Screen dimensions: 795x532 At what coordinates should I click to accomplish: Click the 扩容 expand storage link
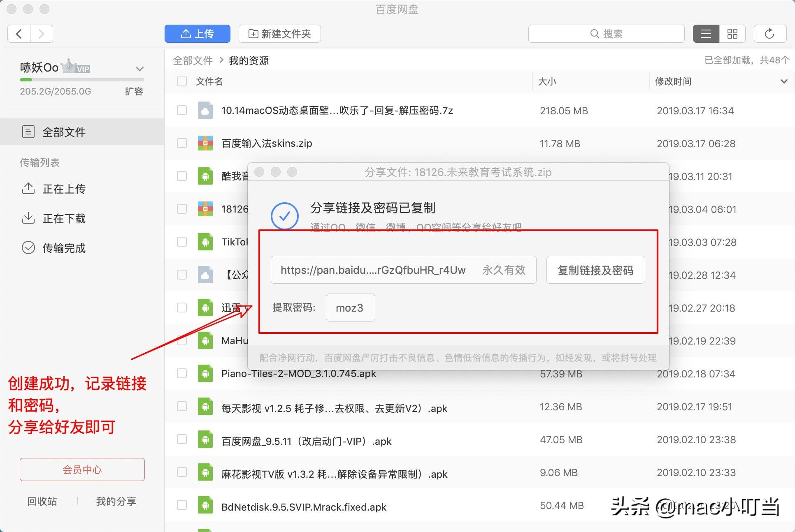[134, 91]
